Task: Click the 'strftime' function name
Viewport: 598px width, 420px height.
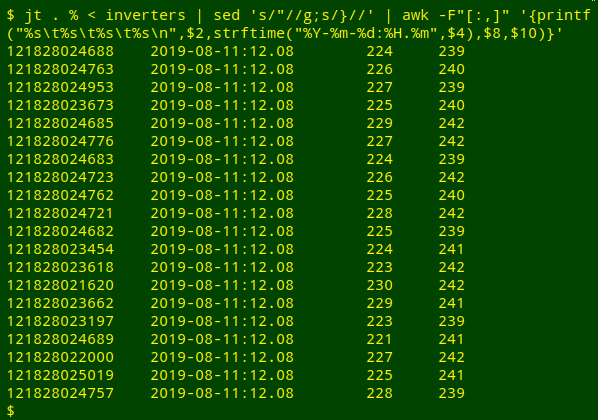Action: tap(249, 33)
